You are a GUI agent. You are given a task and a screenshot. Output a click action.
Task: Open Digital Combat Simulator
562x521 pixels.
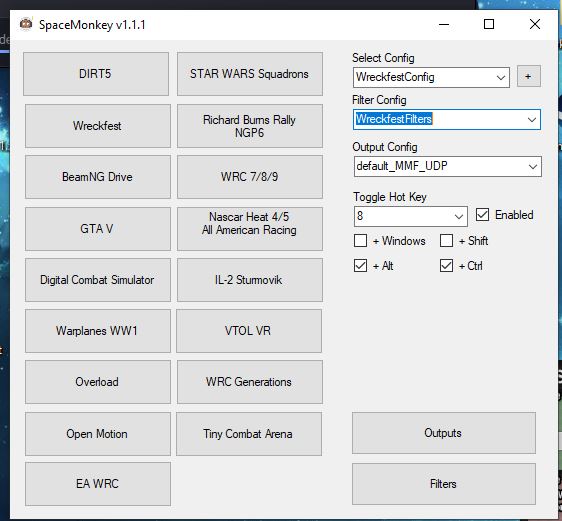[x=97, y=280]
